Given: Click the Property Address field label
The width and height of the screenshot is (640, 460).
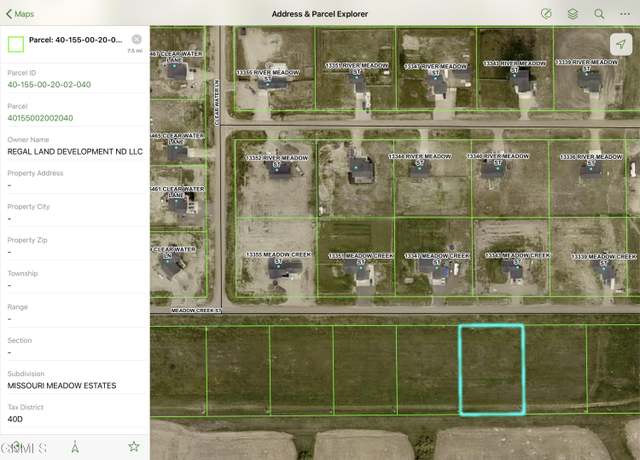Looking at the screenshot, I should pos(35,173).
